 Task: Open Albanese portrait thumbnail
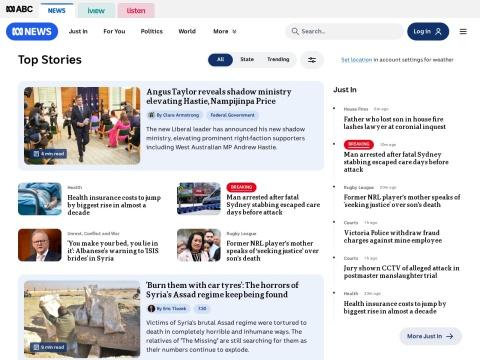pyautogui.click(x=40, y=245)
